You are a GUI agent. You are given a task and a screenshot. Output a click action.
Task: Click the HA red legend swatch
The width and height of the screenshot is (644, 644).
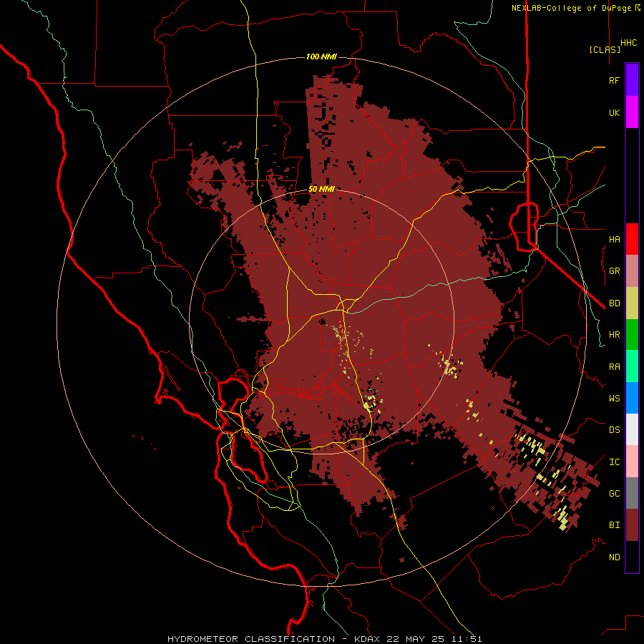pyautogui.click(x=632, y=239)
